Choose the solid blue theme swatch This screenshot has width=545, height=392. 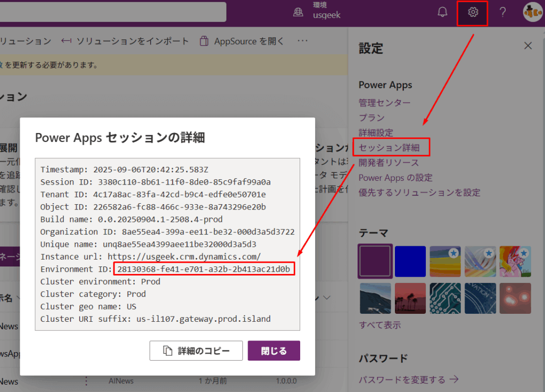(410, 261)
